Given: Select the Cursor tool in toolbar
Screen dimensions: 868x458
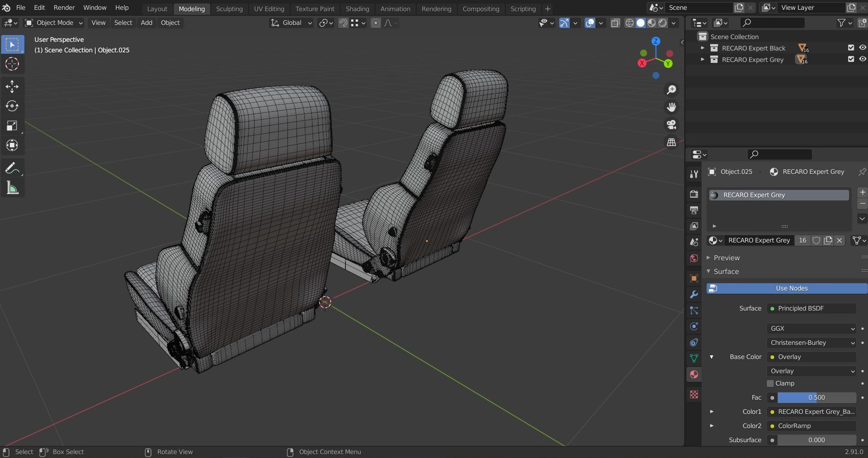Looking at the screenshot, I should [x=12, y=64].
